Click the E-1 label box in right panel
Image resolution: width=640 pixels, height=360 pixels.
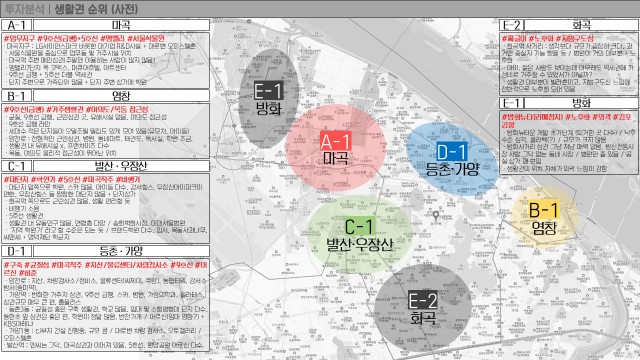click(x=511, y=102)
